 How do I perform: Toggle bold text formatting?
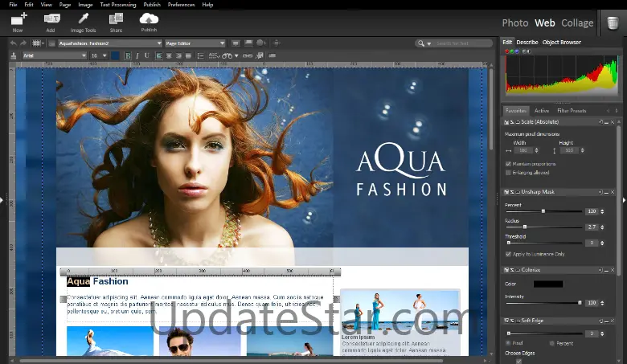128,55
